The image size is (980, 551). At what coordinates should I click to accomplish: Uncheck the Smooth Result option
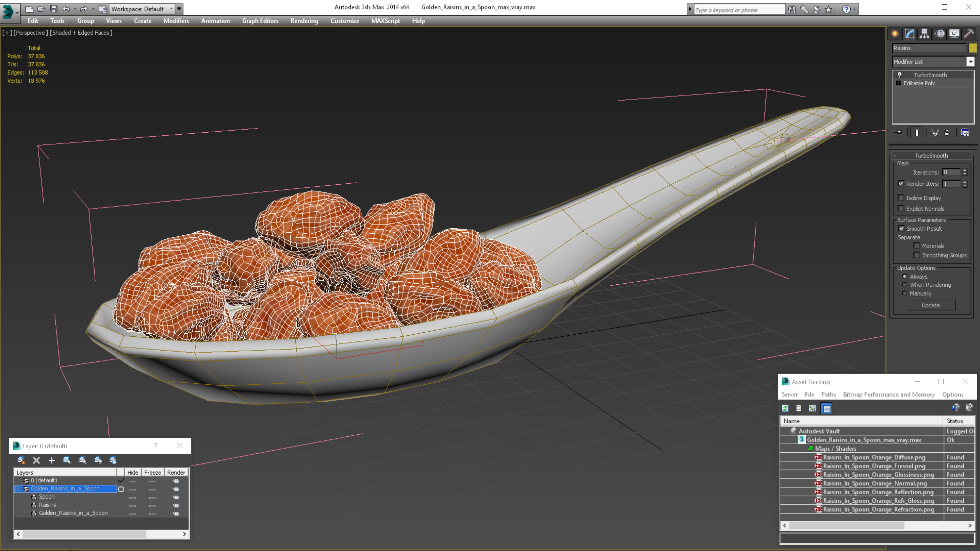coord(901,229)
